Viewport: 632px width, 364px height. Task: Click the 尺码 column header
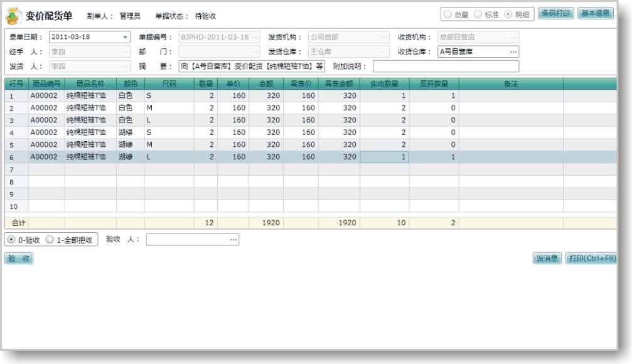[169, 84]
